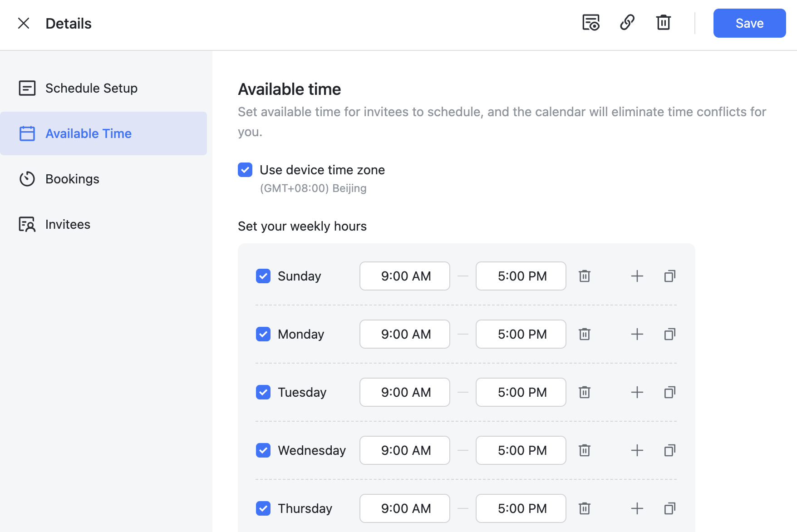Open Monday's start time selector
The image size is (797, 532).
[404, 334]
